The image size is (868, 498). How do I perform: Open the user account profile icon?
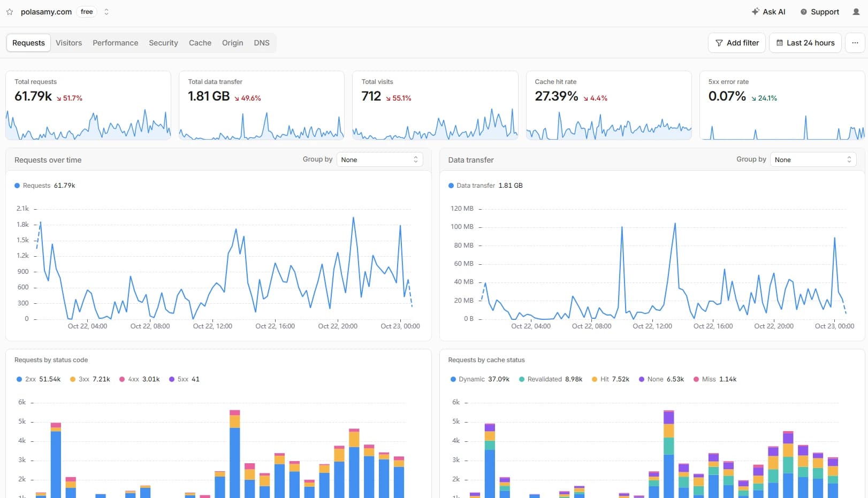(856, 12)
